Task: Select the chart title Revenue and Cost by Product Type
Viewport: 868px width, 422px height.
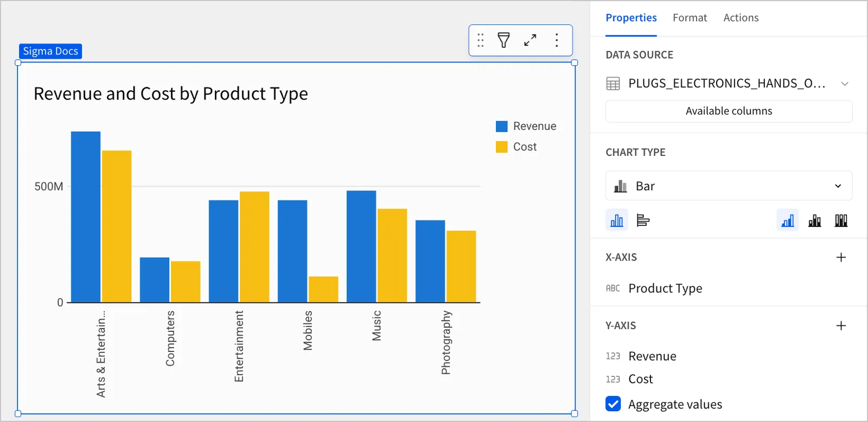Action: 171,94
